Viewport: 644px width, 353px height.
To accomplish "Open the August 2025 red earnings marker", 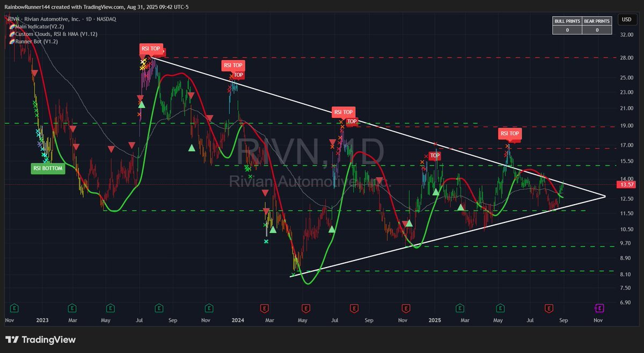I will click(549, 308).
